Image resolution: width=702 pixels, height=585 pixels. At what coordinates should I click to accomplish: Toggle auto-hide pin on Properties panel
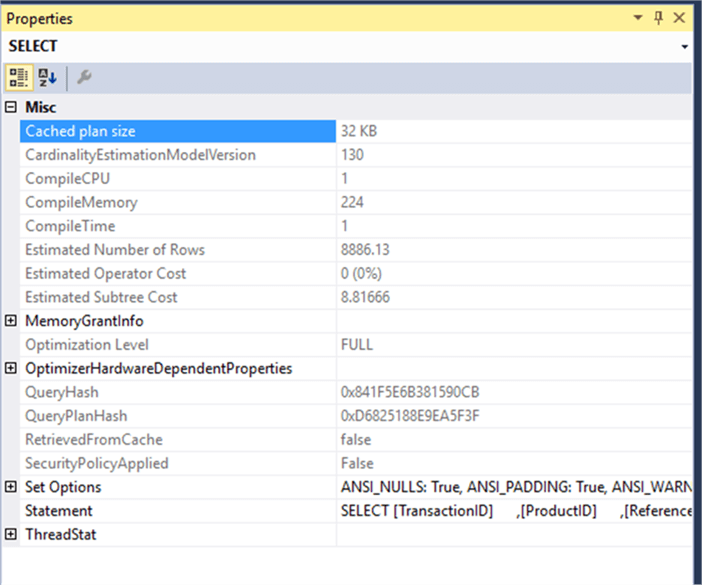pyautogui.click(x=657, y=19)
